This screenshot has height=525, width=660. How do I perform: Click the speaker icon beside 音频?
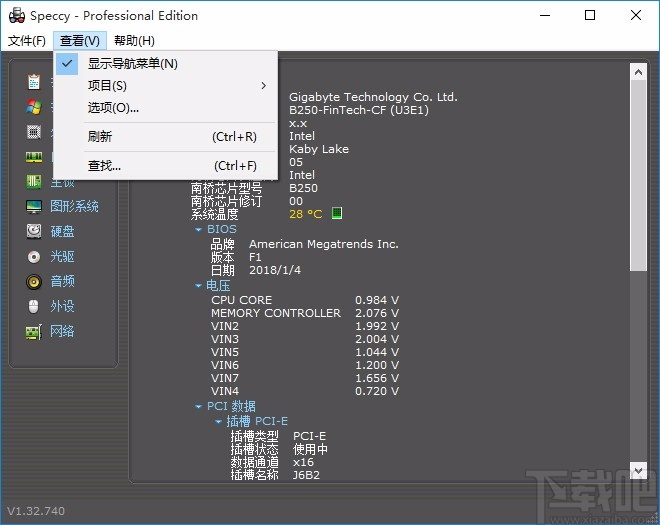[x=34, y=282]
